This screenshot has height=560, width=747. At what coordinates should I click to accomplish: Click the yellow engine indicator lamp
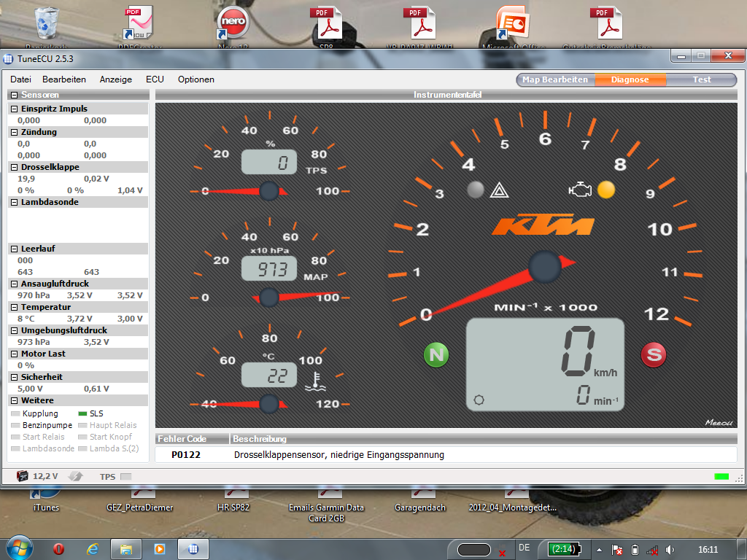pyautogui.click(x=605, y=190)
